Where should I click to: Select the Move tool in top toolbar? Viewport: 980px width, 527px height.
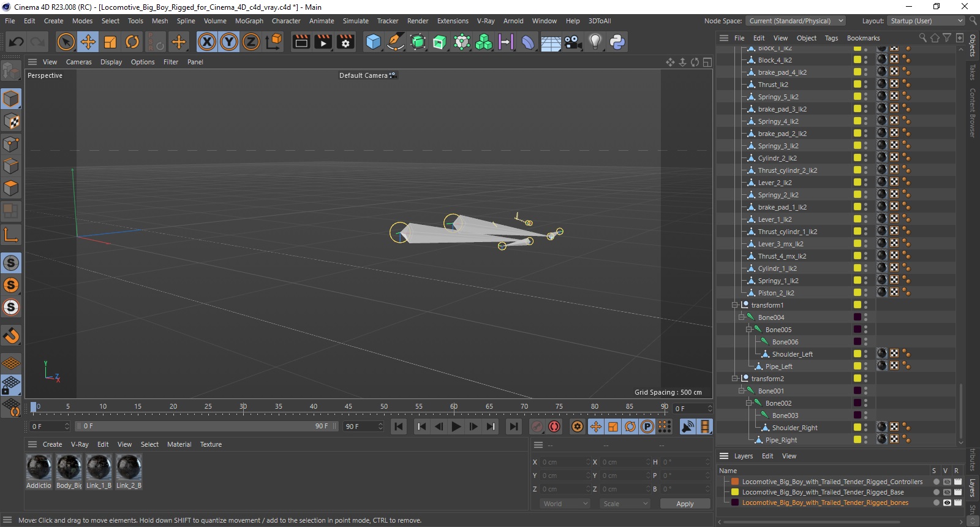pos(88,42)
